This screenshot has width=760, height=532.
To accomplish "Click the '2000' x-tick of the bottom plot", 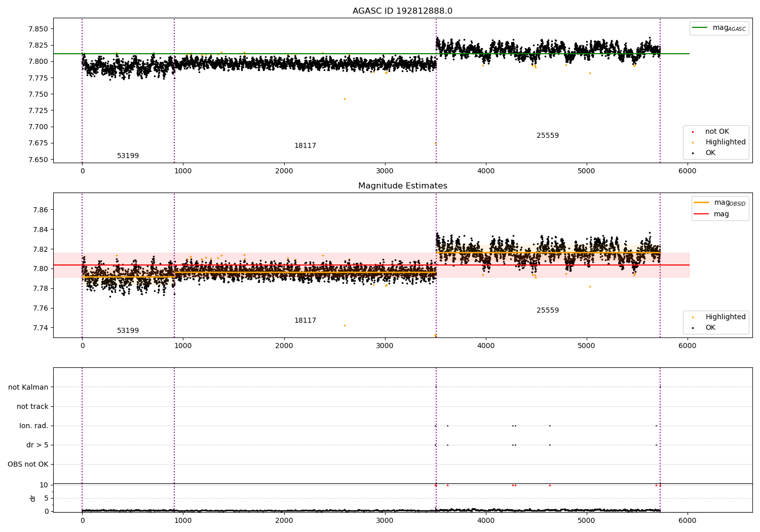I will 284,521.
